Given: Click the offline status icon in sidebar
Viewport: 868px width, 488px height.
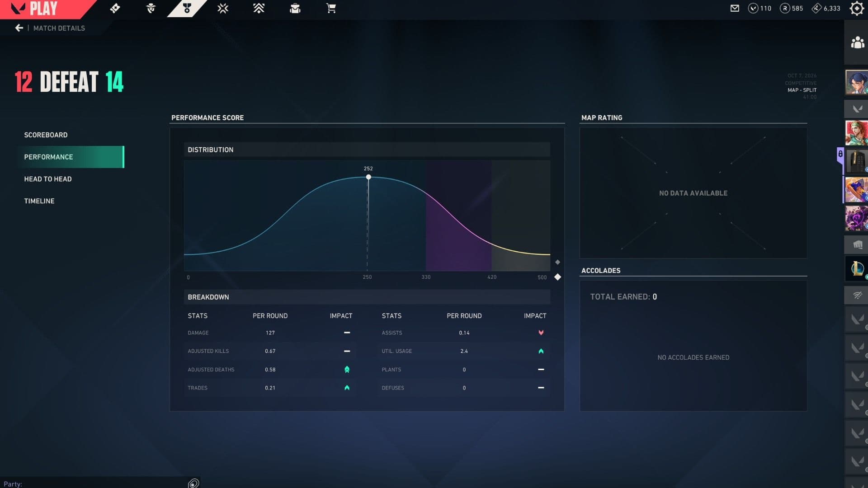Looking at the screenshot, I should (x=858, y=295).
